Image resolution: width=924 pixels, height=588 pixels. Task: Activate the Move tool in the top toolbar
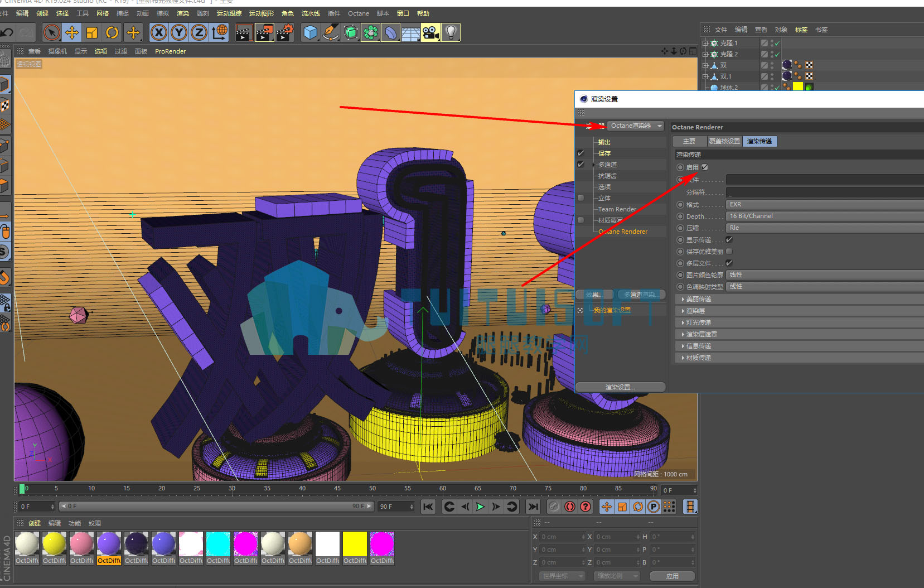pyautogui.click(x=72, y=33)
